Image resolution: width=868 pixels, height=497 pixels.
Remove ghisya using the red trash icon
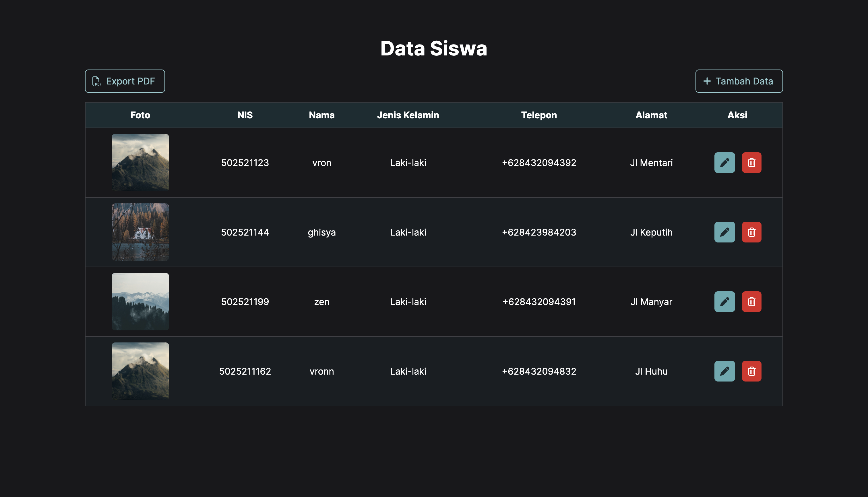(751, 232)
